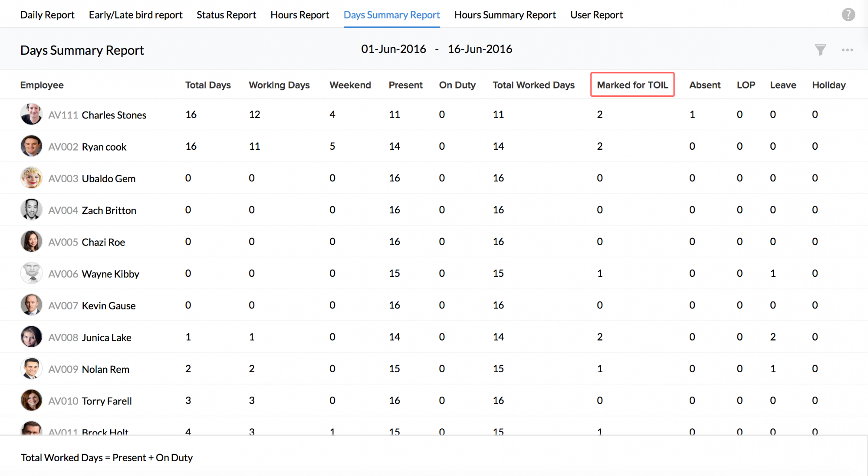Open the help question mark icon
Screen dimensions: 868x476
point(848,15)
